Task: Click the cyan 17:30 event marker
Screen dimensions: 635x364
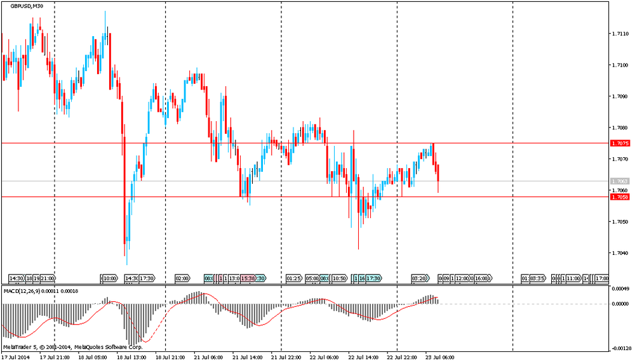Action: (374, 278)
